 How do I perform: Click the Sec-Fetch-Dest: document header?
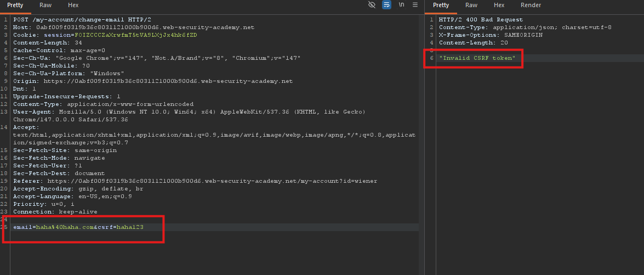[59, 173]
